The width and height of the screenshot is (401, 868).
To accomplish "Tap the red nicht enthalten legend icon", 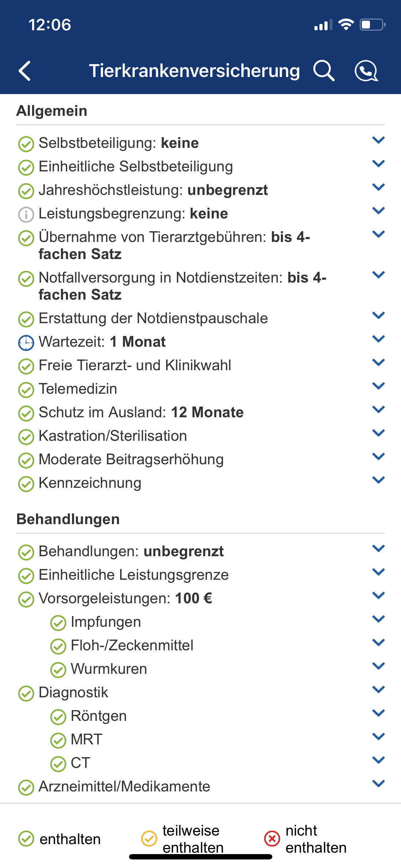I will point(272,838).
